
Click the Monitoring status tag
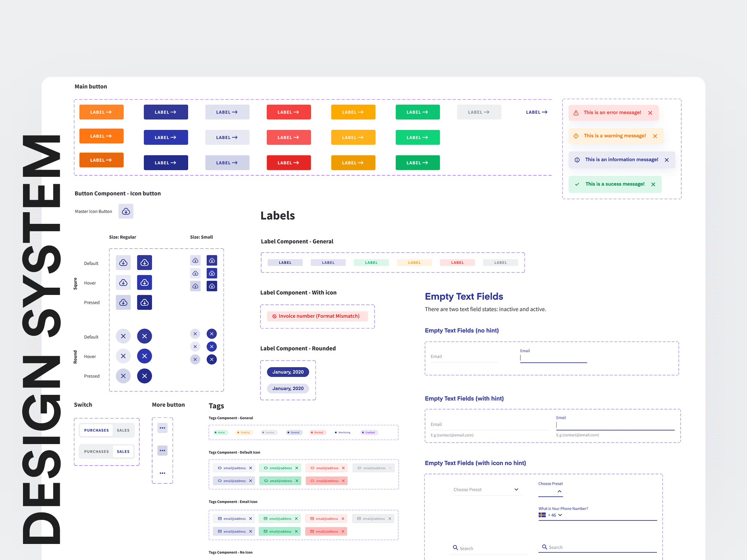click(x=343, y=432)
